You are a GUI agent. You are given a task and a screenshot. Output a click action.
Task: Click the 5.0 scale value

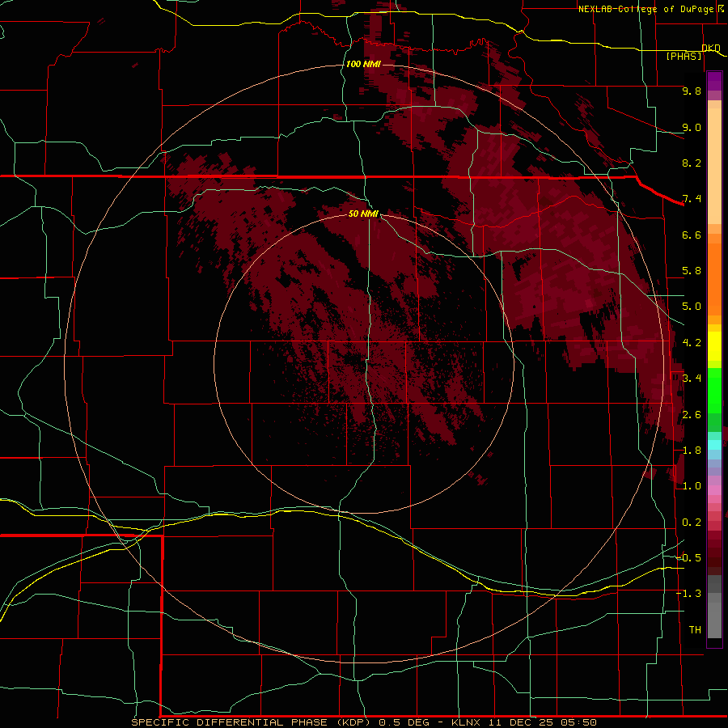pyautogui.click(x=692, y=307)
